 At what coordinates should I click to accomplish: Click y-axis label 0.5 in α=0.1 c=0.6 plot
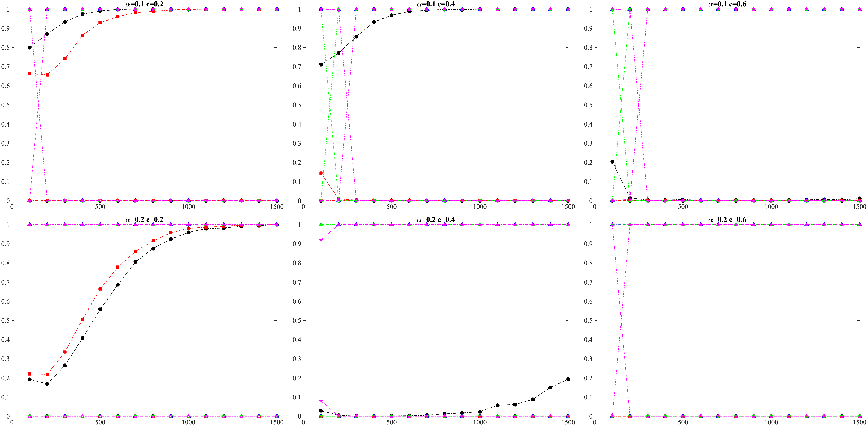click(588, 105)
